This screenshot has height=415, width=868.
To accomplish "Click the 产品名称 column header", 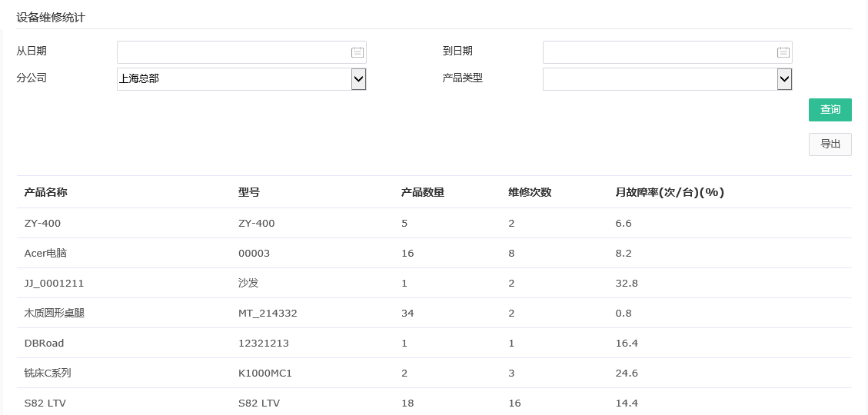I will [45, 192].
